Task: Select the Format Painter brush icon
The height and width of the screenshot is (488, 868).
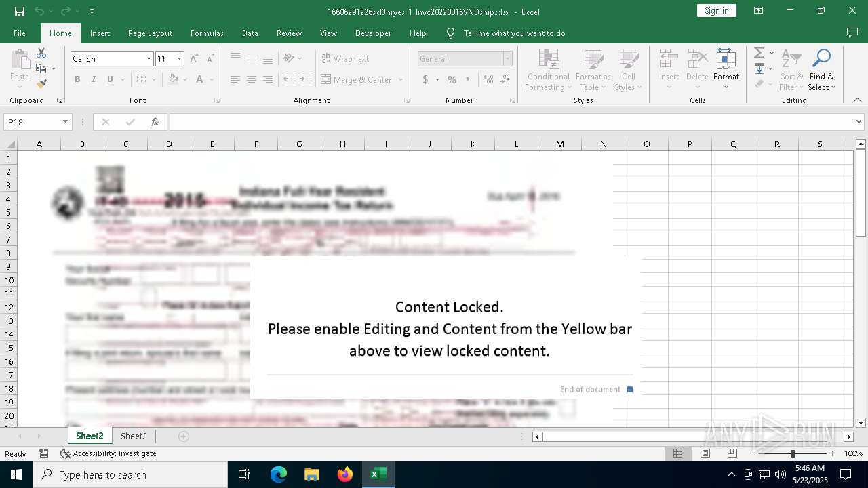Action: tap(41, 84)
